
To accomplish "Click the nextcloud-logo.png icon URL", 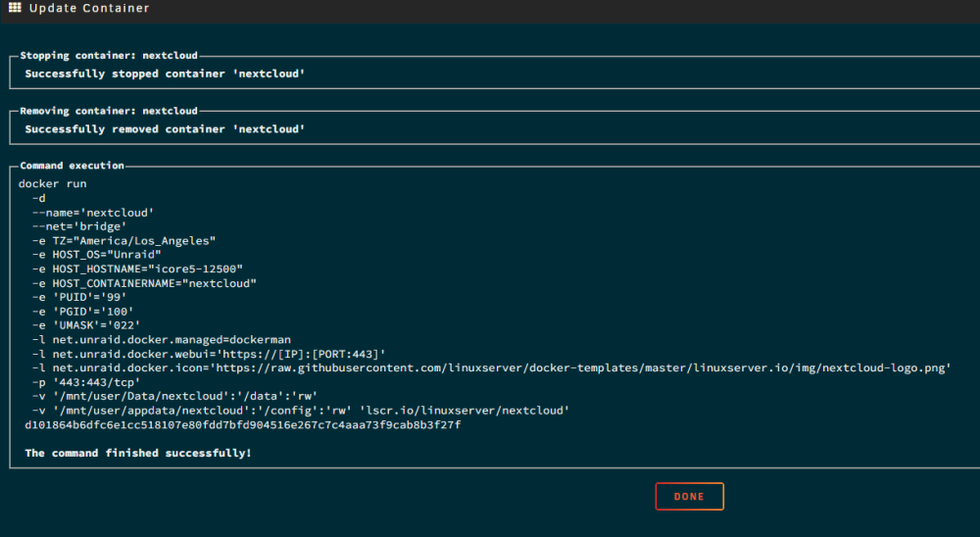I will point(583,367).
